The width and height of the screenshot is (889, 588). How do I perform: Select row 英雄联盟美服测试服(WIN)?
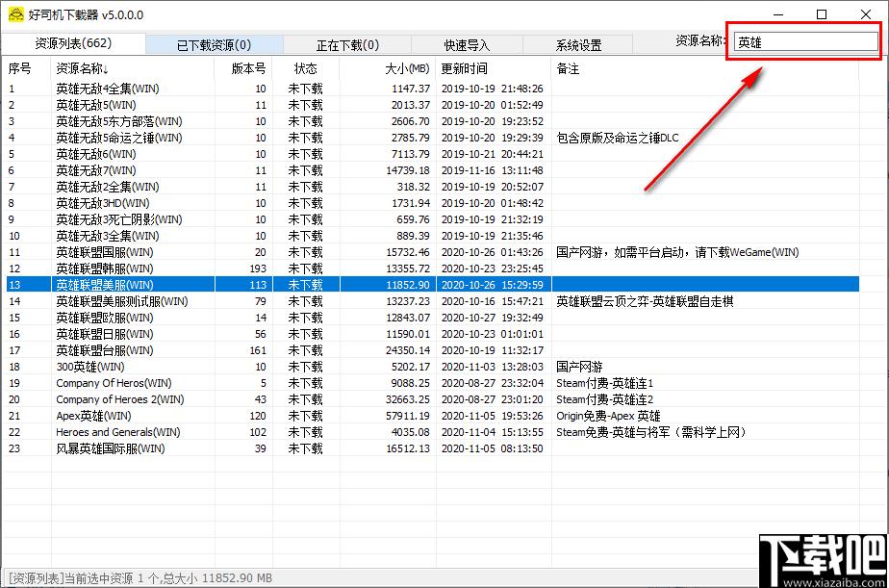[433, 301]
